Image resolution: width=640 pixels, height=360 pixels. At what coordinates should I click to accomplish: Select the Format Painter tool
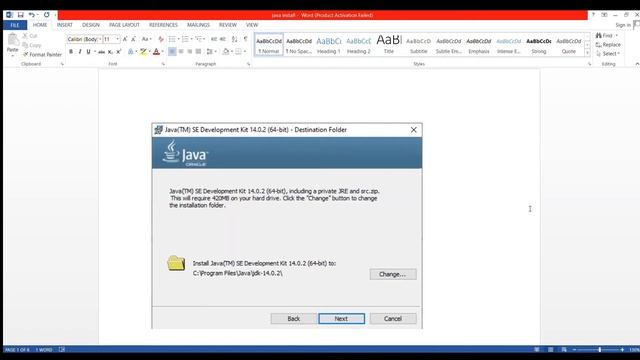coord(42,54)
